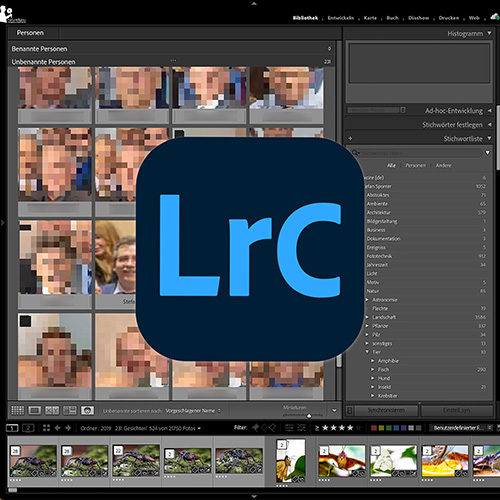Viewport: 500px width, 500px height.
Task: Filter by green color label
Action: point(389,428)
